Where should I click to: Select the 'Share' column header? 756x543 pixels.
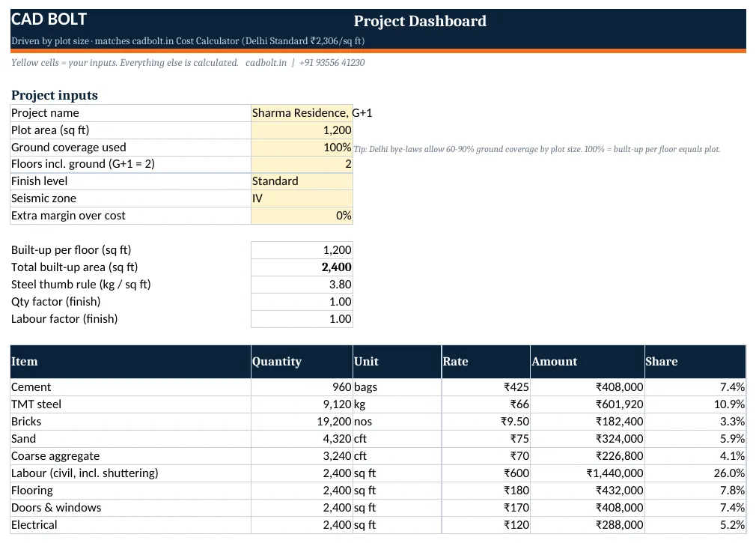tap(695, 362)
